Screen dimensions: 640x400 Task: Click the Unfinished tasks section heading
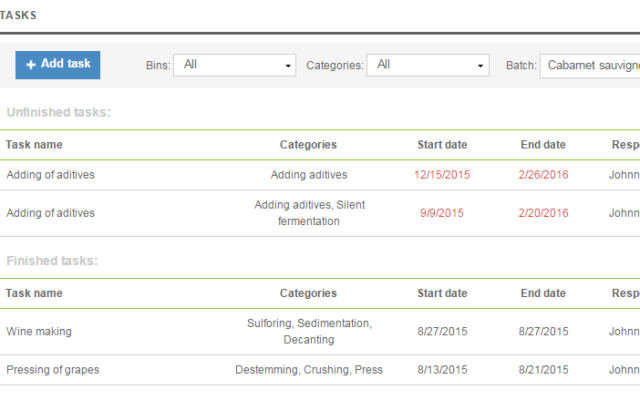[58, 112]
